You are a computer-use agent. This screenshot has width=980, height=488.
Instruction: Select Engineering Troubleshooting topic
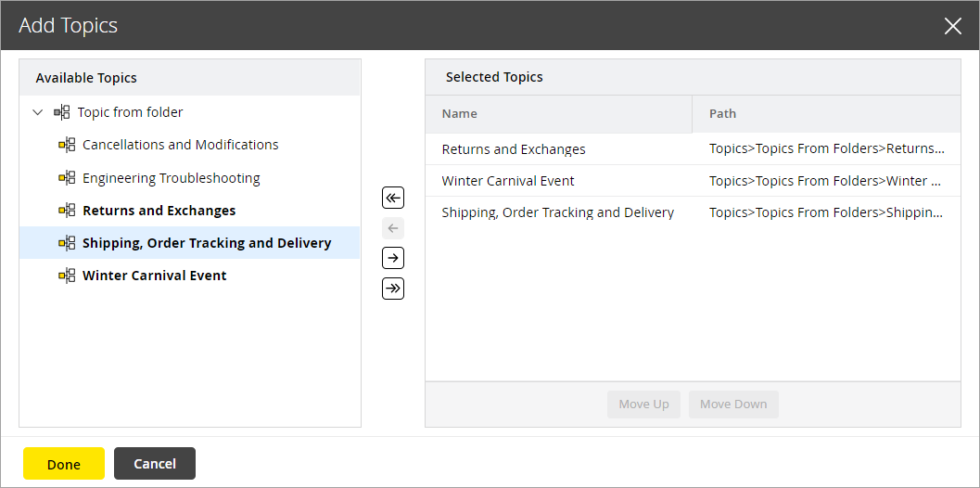point(172,178)
